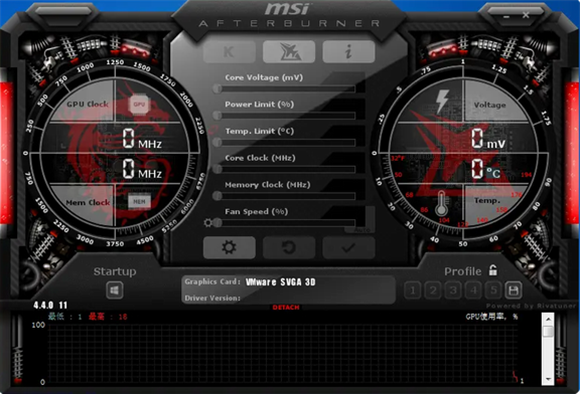Click the Fan Speed (%) label

pyautogui.click(x=256, y=212)
